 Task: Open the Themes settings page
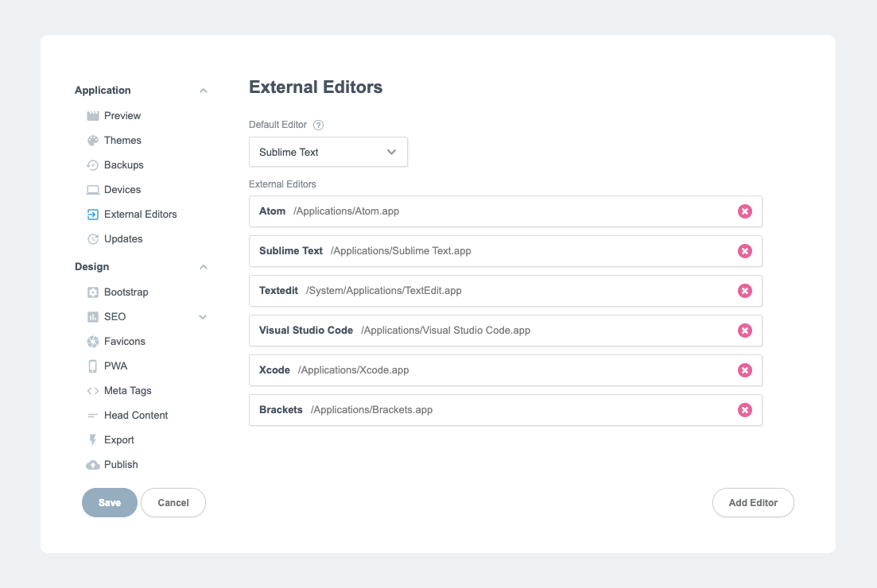pyautogui.click(x=122, y=141)
